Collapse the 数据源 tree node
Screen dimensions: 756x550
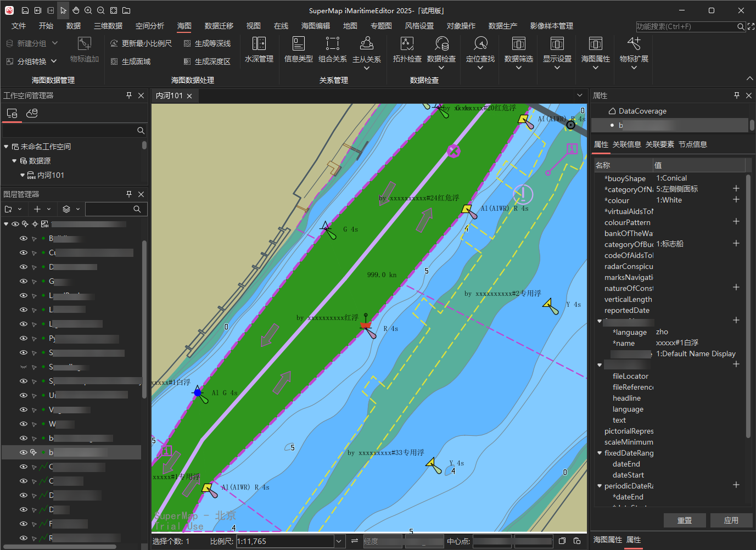(14, 161)
